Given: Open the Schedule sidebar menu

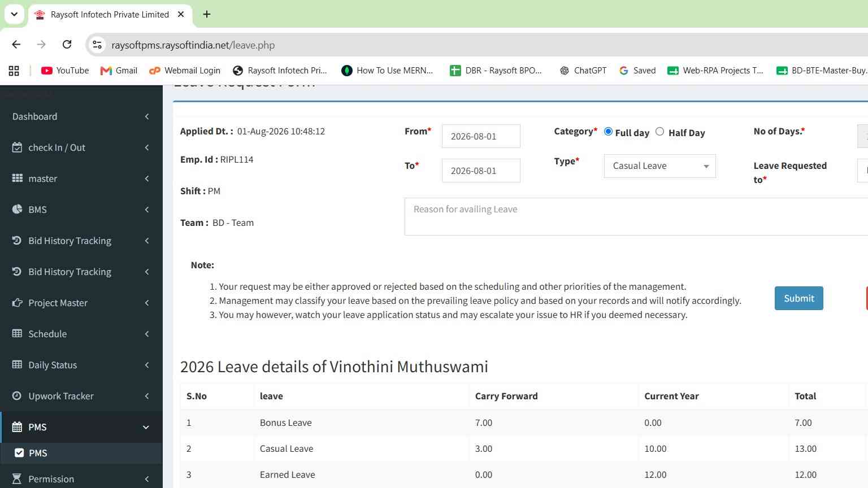Looking at the screenshot, I should pyautogui.click(x=81, y=334).
